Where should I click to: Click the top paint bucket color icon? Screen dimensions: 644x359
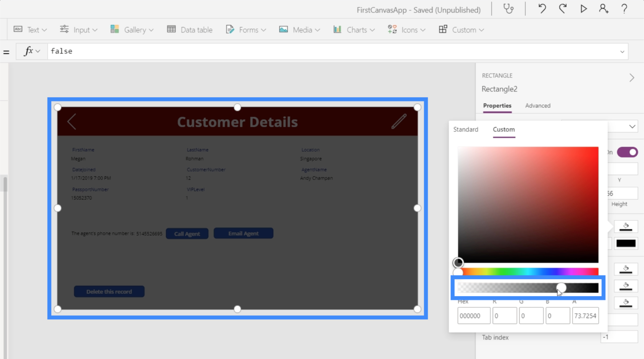pyautogui.click(x=626, y=226)
